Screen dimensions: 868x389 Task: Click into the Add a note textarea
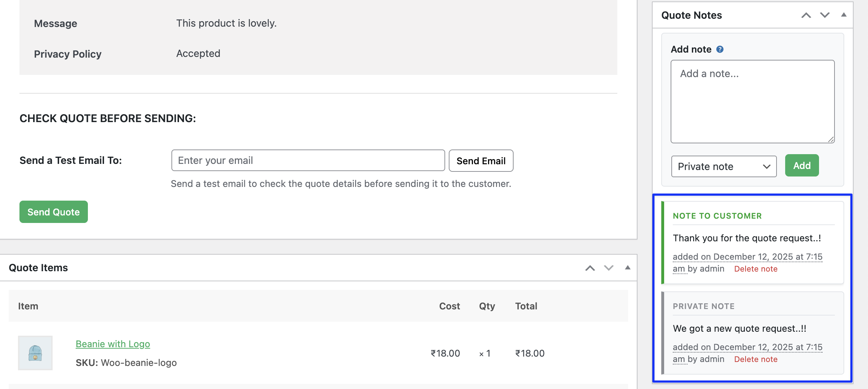pyautogui.click(x=752, y=102)
